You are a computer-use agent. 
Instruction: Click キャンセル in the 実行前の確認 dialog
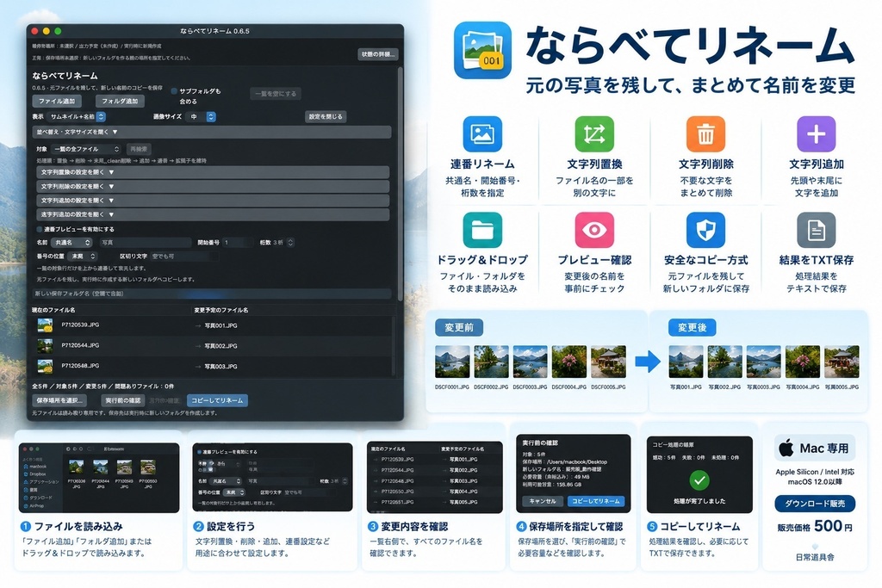coord(543,501)
